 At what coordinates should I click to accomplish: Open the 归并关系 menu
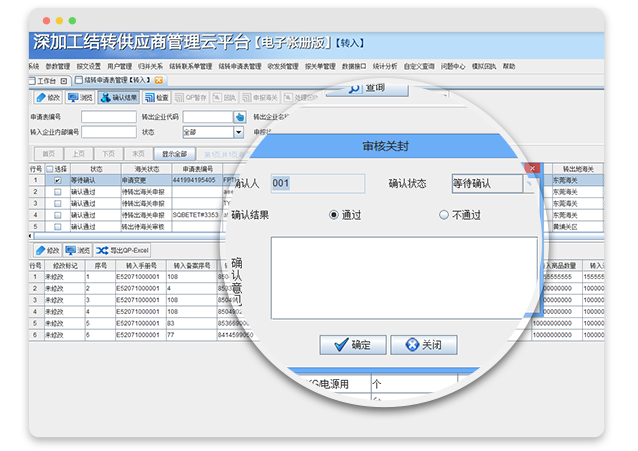click(151, 66)
